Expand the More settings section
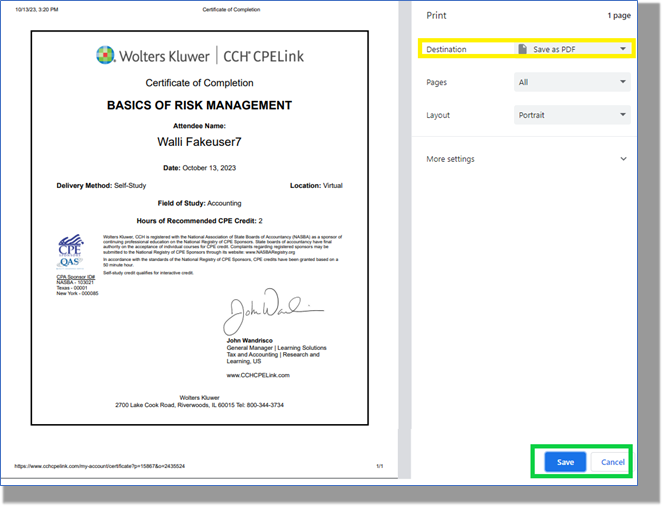Image resolution: width=663 pixels, height=507 pixels. click(526, 159)
